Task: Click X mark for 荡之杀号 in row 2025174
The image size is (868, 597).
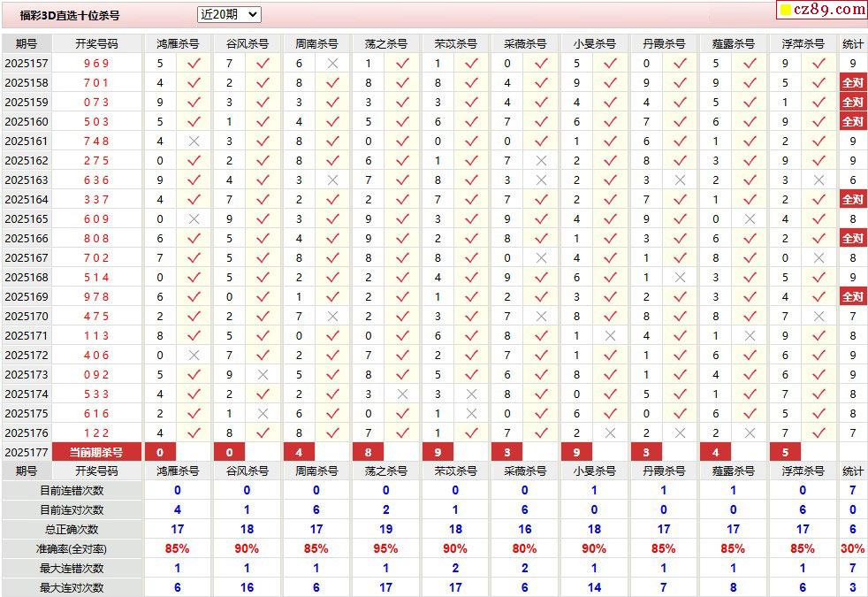Action: coord(402,394)
